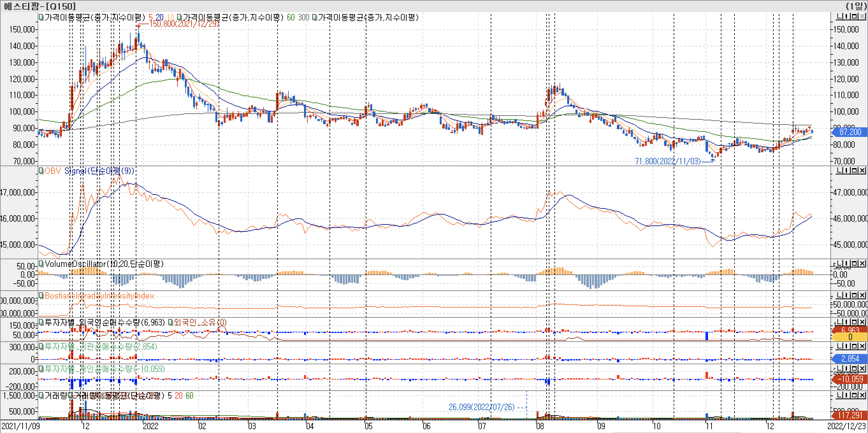Maximize the 기관순매수수량 panel
Viewport: 868px width, 433px height.
854,346
